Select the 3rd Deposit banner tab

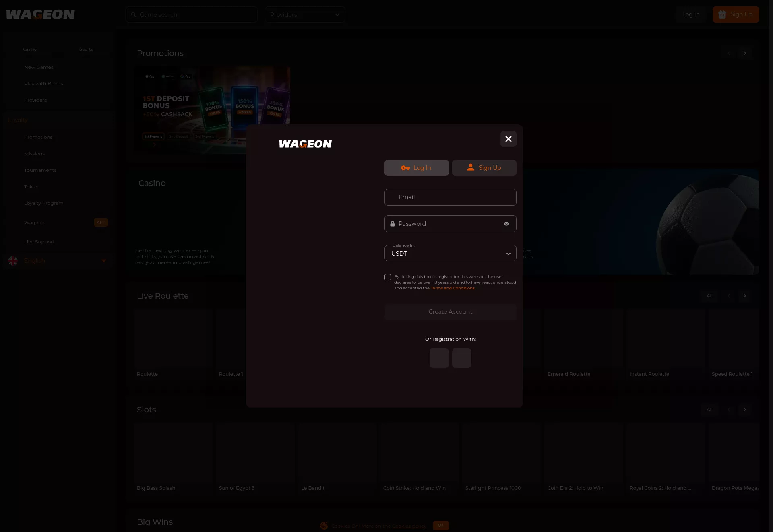205,136
